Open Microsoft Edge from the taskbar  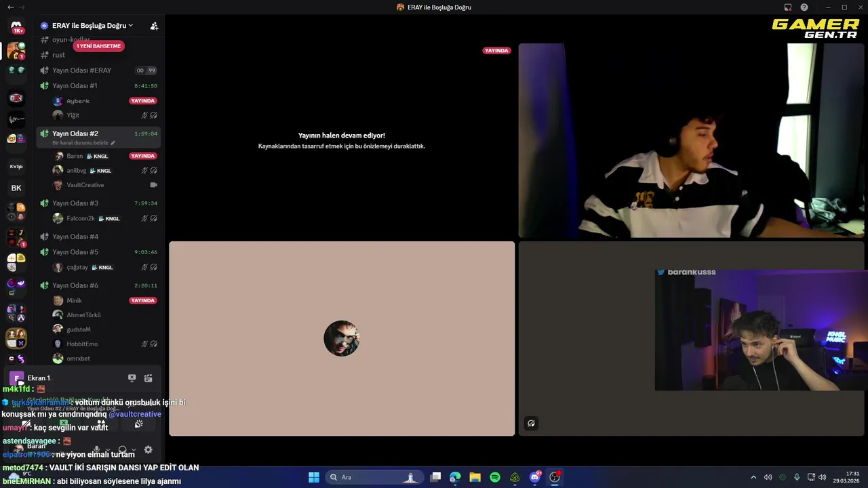[455, 477]
